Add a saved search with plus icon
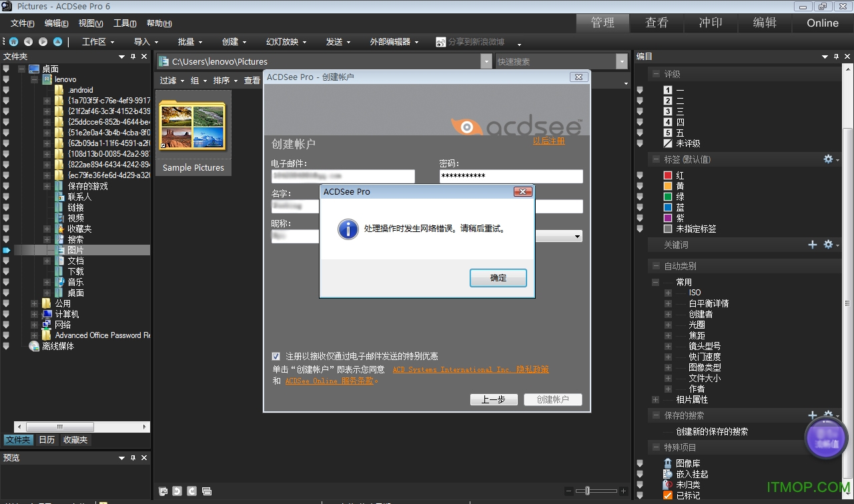 pos(813,415)
